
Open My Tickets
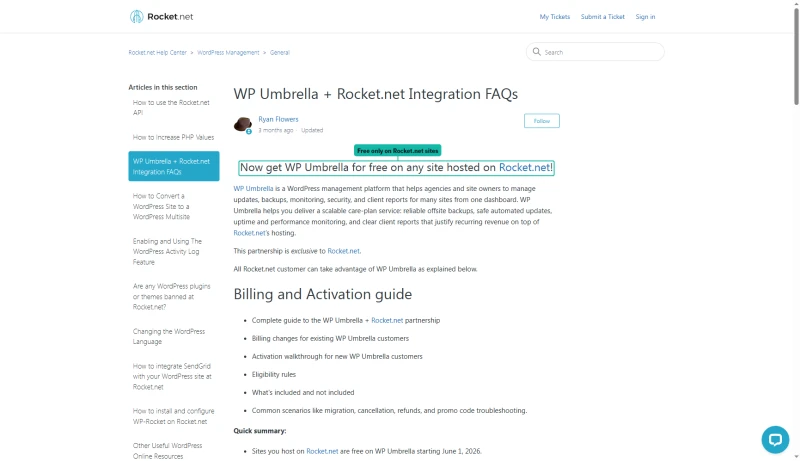click(x=555, y=17)
